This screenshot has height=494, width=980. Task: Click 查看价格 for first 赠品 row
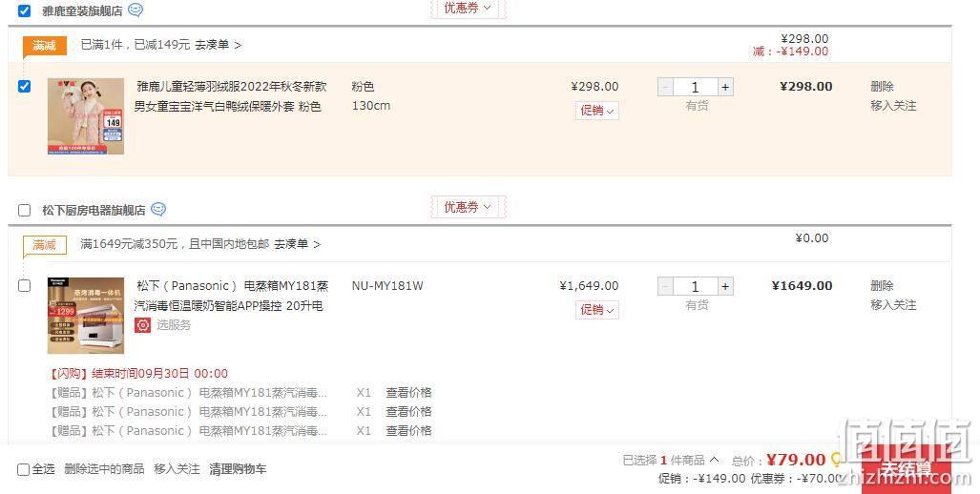coord(408,393)
